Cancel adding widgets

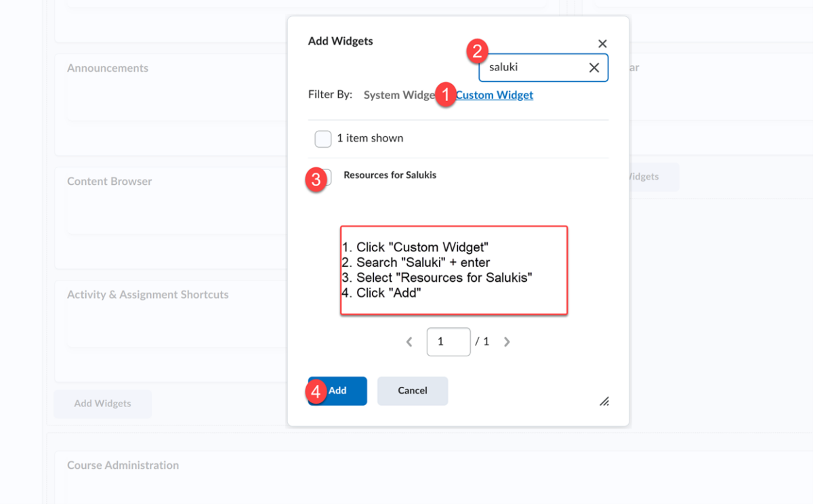click(x=412, y=391)
